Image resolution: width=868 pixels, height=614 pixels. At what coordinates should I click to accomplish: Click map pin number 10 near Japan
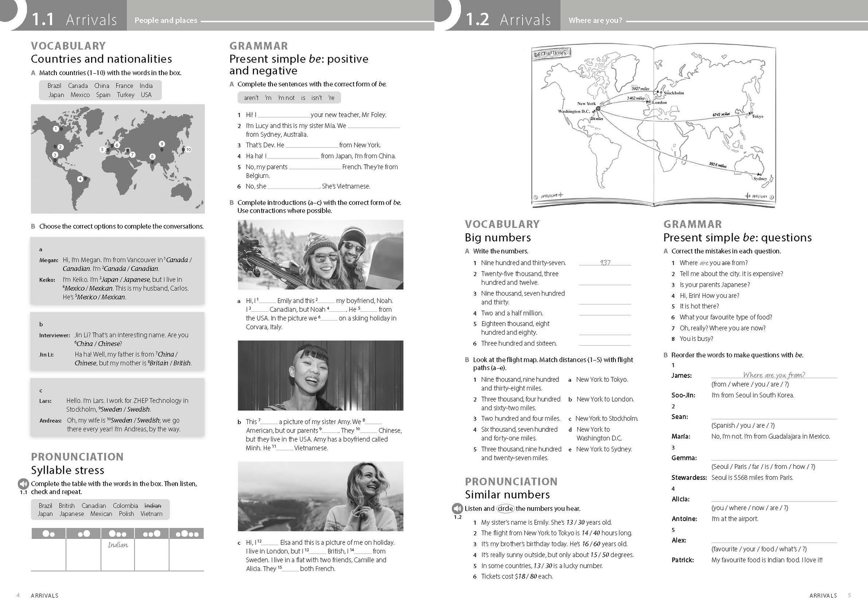point(188,149)
